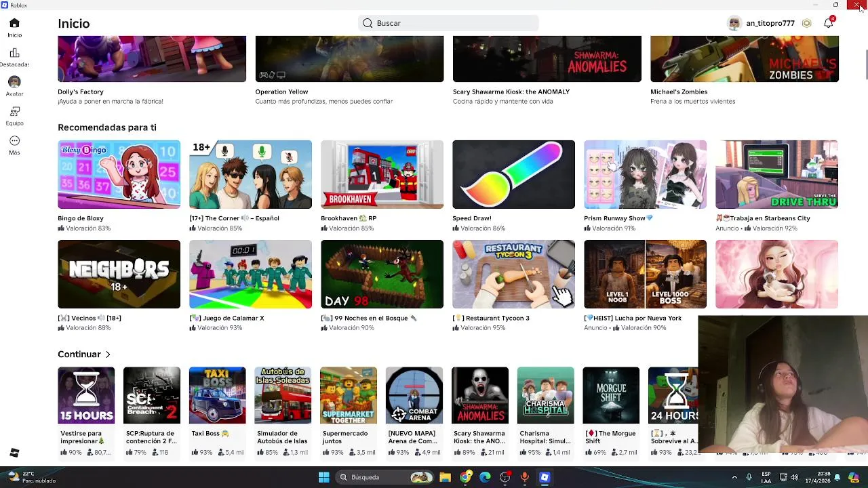Open the Prism Runway Show game
868x488 pixels.
[x=645, y=175]
